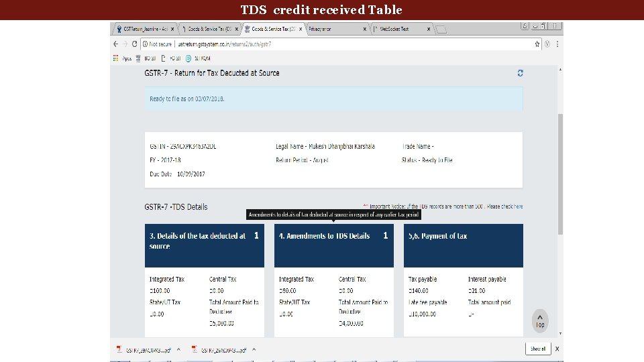Click the 'GSTR-7 -TDS Details' heading
Screen dimensions: 644x362
point(176,207)
